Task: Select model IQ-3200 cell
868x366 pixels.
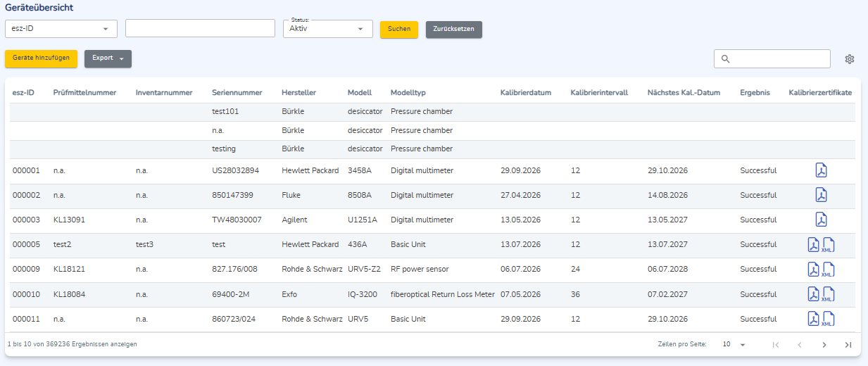Action: (364, 294)
